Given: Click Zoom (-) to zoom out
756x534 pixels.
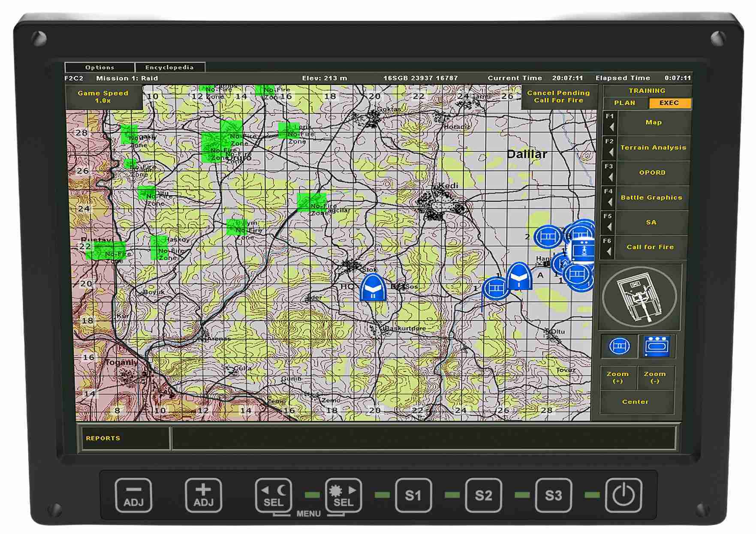Looking at the screenshot, I should pyautogui.click(x=655, y=377).
